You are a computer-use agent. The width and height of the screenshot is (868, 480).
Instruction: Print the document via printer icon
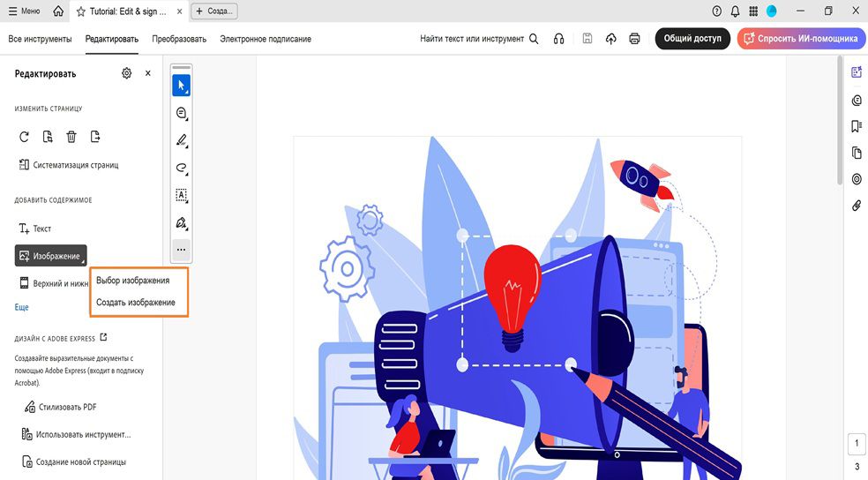click(x=634, y=39)
